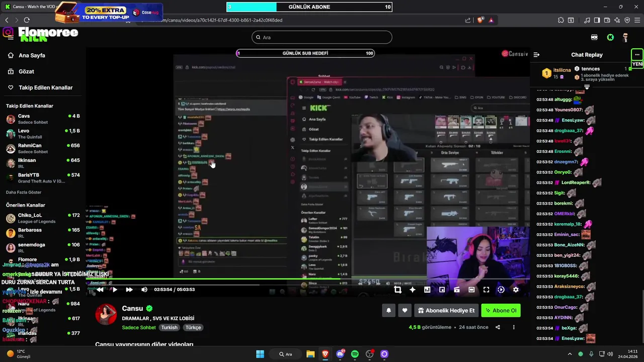
Task: Open recommended channel senemdoga
Action: click(x=43, y=247)
